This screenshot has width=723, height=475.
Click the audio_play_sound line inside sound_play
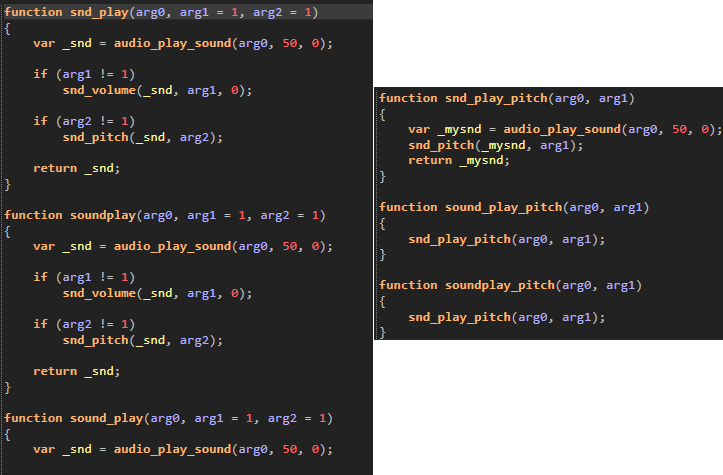[x=183, y=449]
